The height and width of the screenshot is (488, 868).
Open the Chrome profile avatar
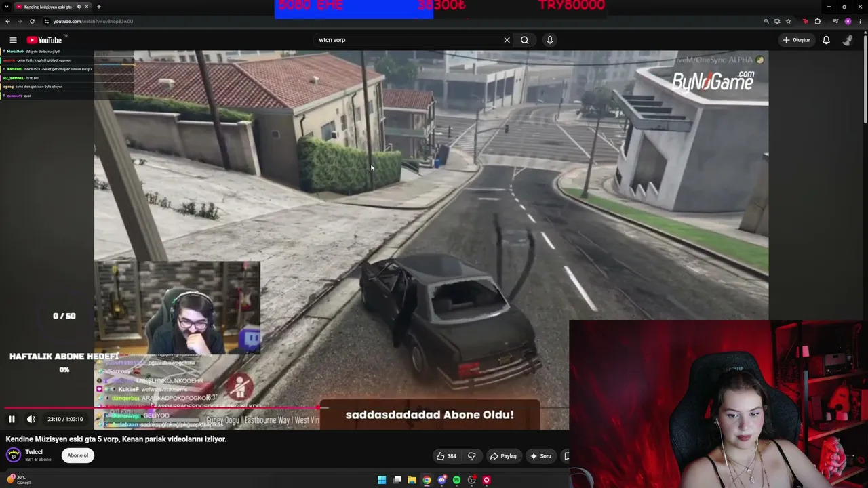pyautogui.click(x=848, y=21)
